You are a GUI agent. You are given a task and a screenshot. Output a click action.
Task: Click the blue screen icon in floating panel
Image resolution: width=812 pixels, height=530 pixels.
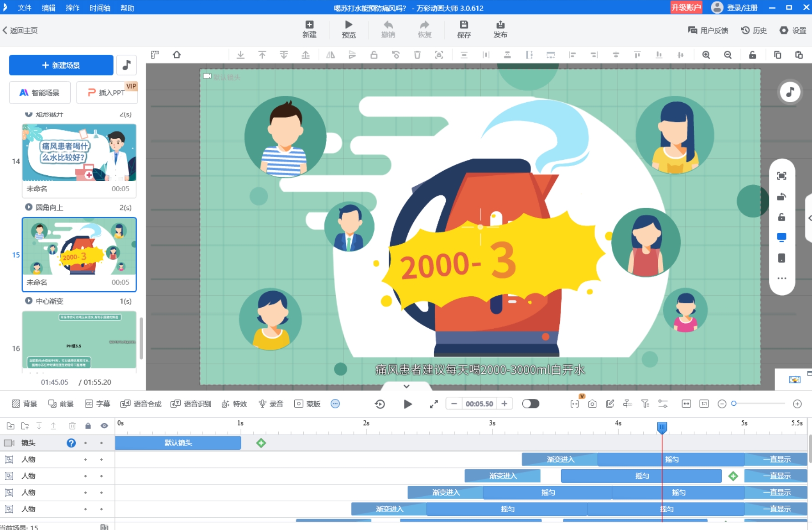point(781,237)
